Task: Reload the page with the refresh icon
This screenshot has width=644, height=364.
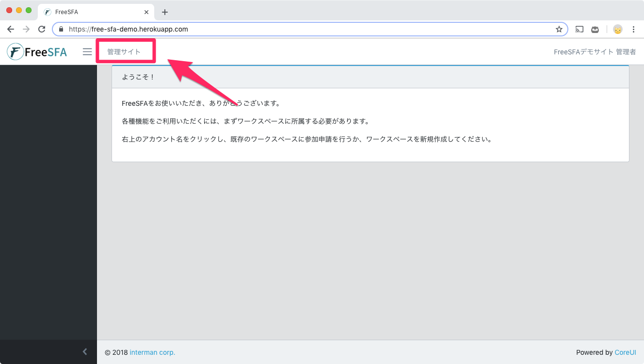Action: tap(42, 29)
